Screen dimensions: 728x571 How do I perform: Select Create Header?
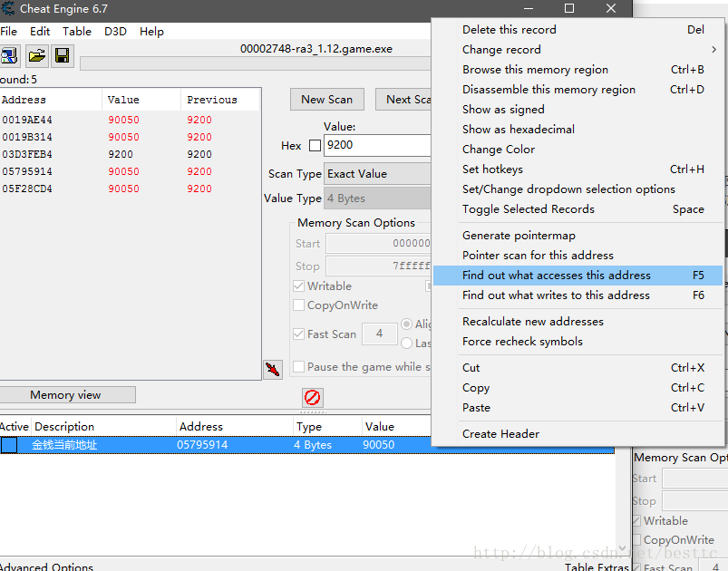pos(578,434)
